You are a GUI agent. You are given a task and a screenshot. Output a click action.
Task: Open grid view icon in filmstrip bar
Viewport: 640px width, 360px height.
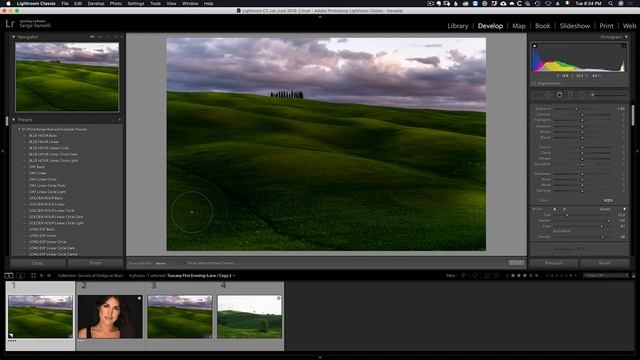33,276
